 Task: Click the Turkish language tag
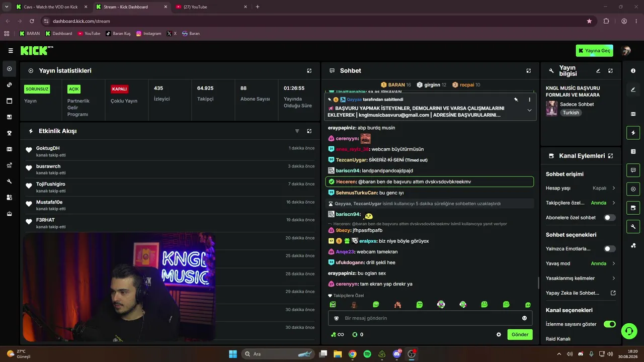click(571, 113)
